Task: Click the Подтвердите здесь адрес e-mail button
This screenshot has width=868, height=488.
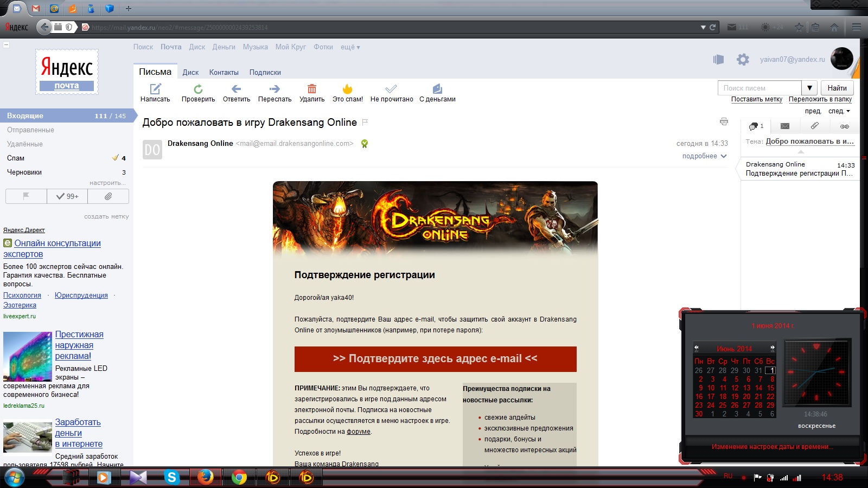Action: tap(435, 359)
